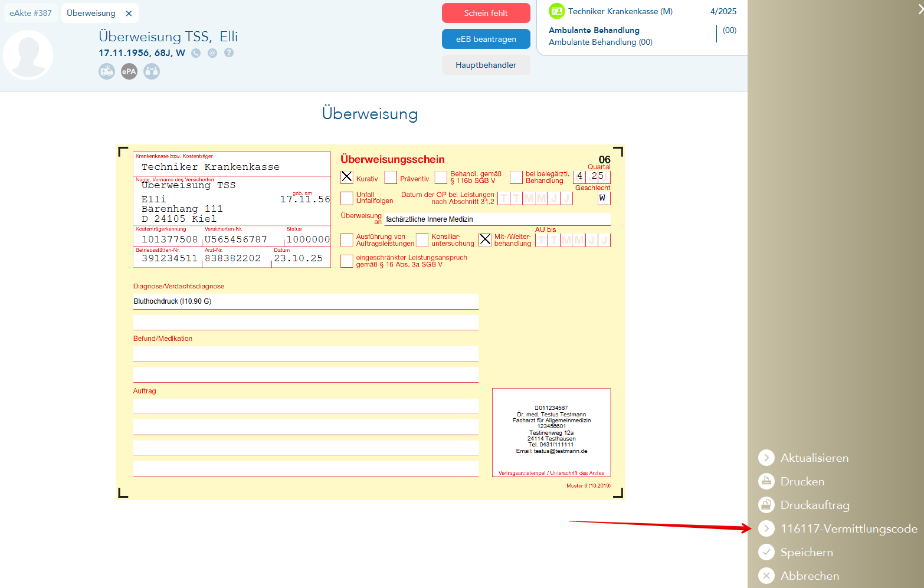Click the family members icon in the header
This screenshot has width=924, height=588.
(151, 71)
